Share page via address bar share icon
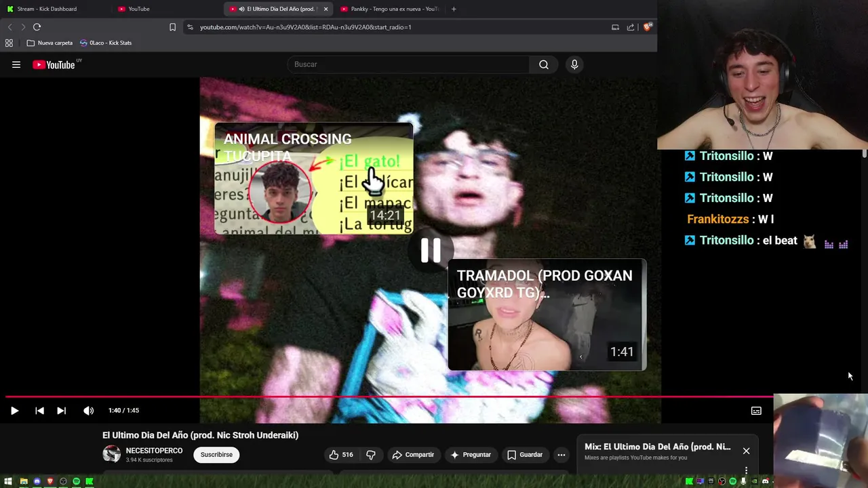The width and height of the screenshot is (868, 488). 631,27
